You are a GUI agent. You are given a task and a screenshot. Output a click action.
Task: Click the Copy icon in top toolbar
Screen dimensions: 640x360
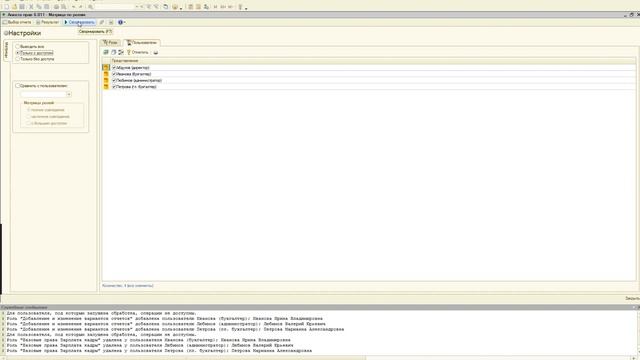(39, 7)
